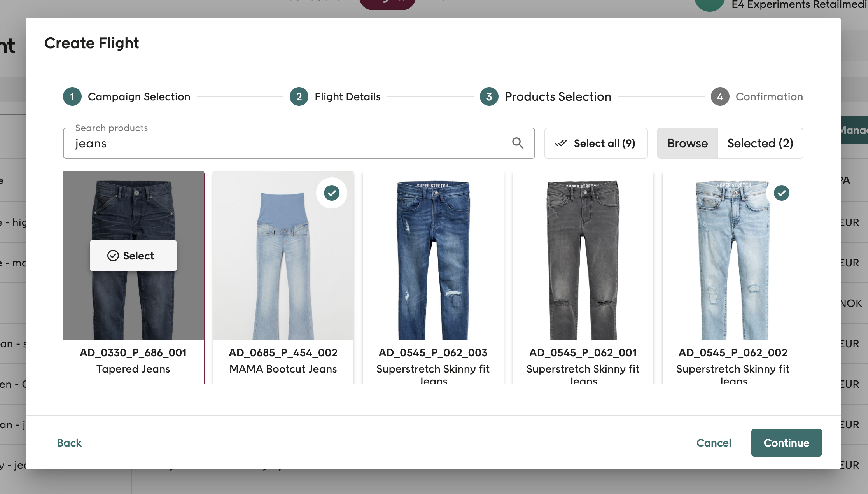
Task: Switch to the Selected (2) tab
Action: 760,143
